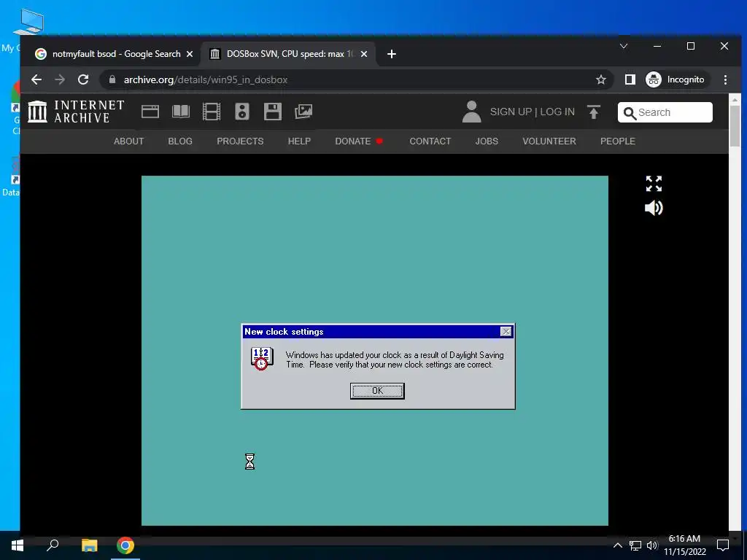Open the HELP menu item
The width and height of the screenshot is (747, 560).
point(299,141)
